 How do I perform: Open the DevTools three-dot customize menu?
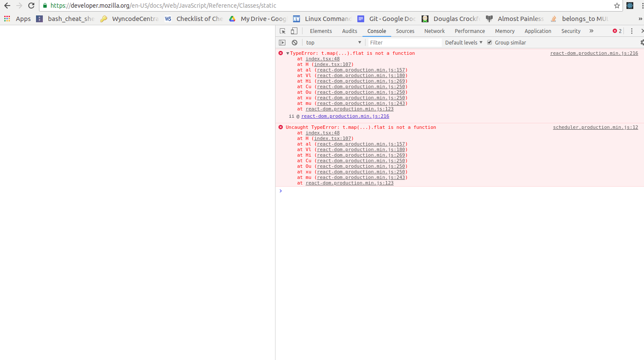coord(632,31)
